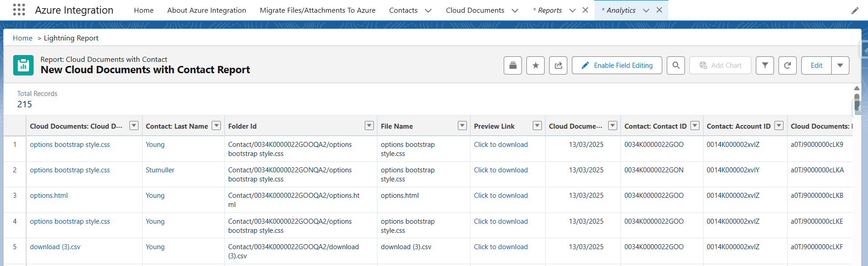Image resolution: width=868 pixels, height=266 pixels.
Task: Select record ID a0TJ9000000cLKF cell
Action: coord(817,247)
